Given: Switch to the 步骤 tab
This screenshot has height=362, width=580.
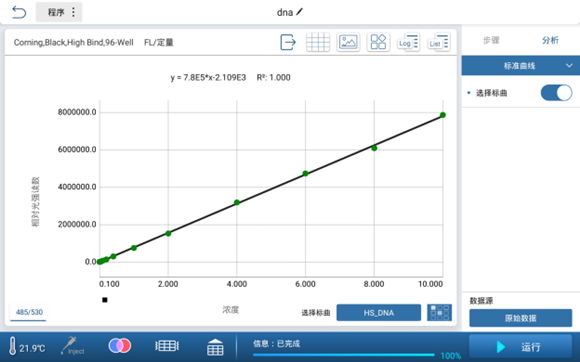Looking at the screenshot, I should 491,40.
